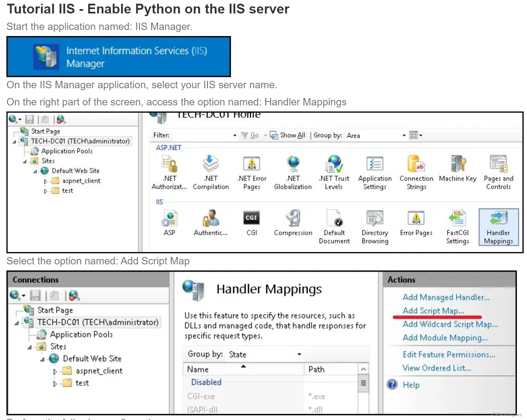The height and width of the screenshot is (420, 527).
Task: Open the ASP feature icon
Action: coord(169,223)
